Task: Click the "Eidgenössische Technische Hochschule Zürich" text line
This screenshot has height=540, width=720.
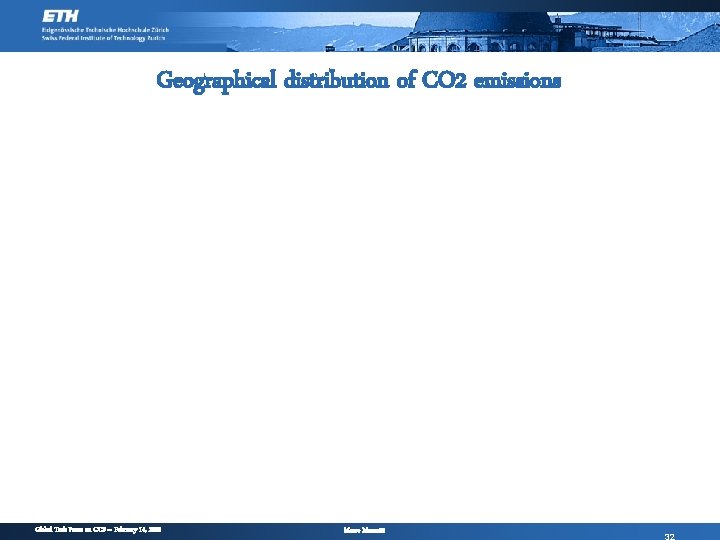Action: (106, 30)
